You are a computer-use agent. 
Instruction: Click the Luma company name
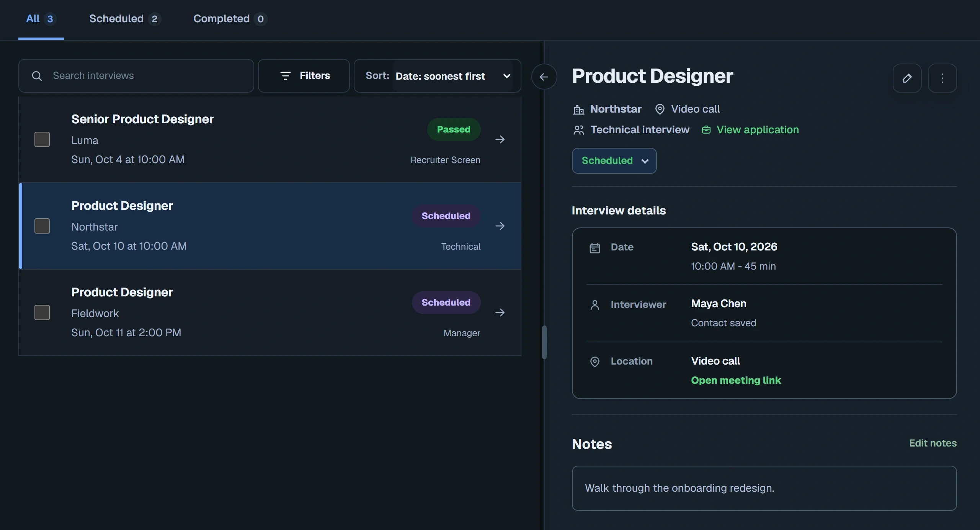pyautogui.click(x=85, y=140)
